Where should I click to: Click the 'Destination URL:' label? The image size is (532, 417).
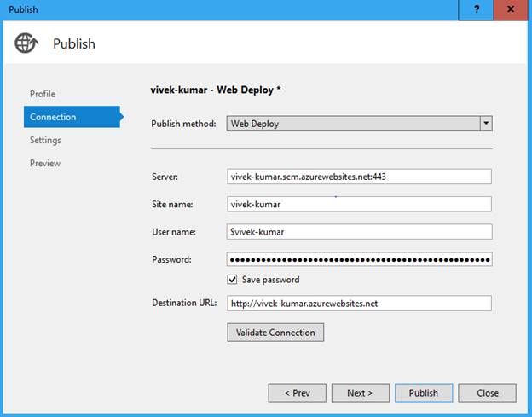tap(184, 303)
